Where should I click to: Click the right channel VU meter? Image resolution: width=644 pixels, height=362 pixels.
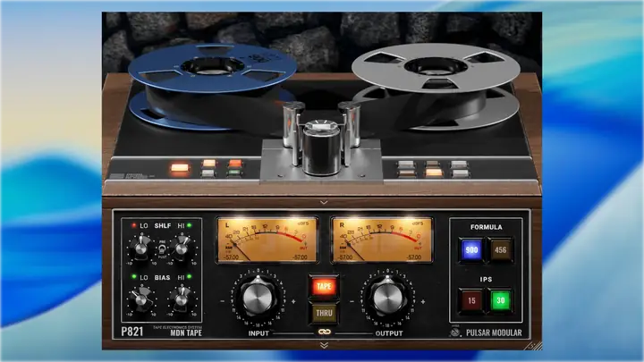382,240
